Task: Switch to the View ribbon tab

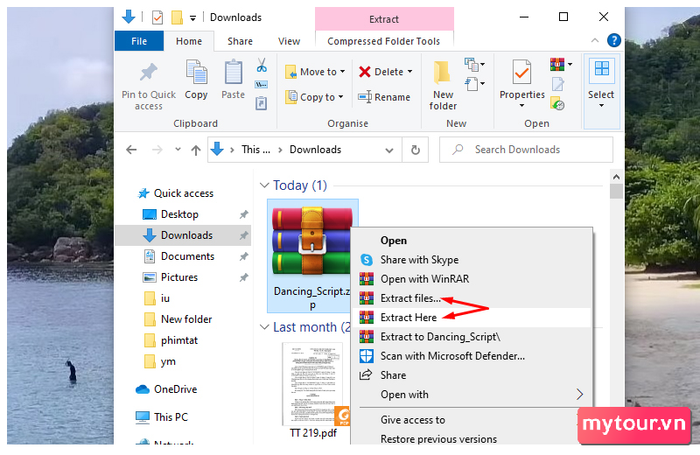Action: (x=289, y=41)
